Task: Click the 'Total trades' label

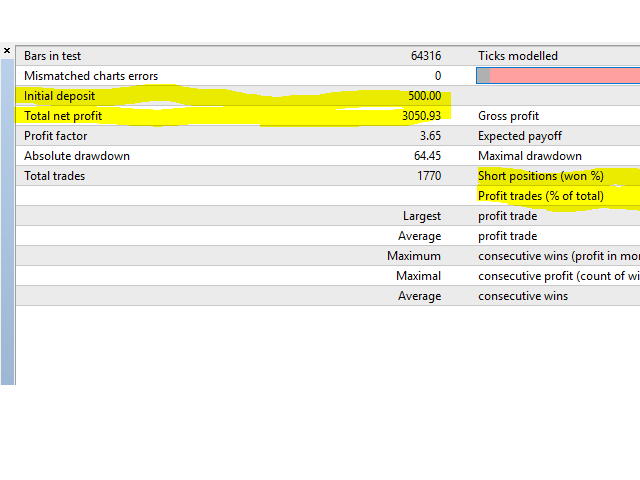Action: click(x=54, y=176)
